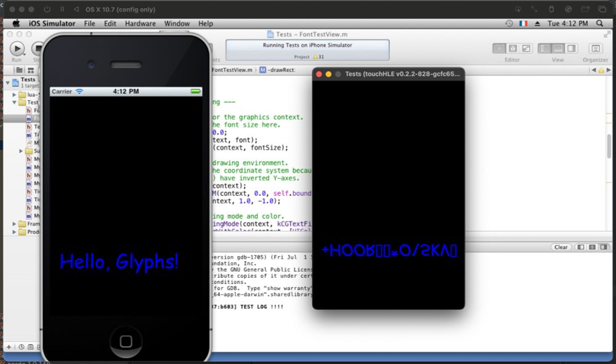Collapse the Test group folder triangle

tap(14, 102)
